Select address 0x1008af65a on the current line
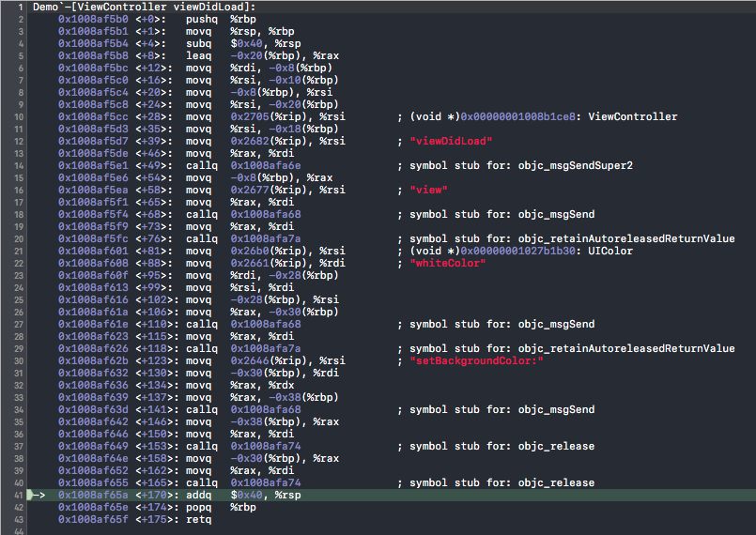This screenshot has width=756, height=535. pos(93,495)
